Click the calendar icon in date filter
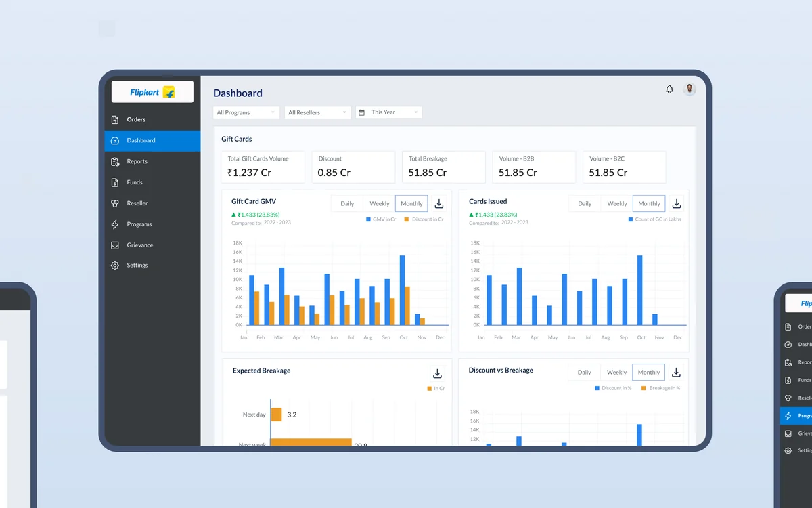Viewport: 812px width, 508px height. [361, 112]
